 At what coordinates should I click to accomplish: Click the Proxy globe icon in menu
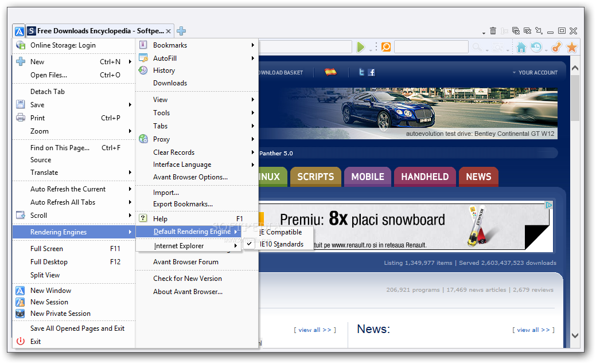click(143, 139)
